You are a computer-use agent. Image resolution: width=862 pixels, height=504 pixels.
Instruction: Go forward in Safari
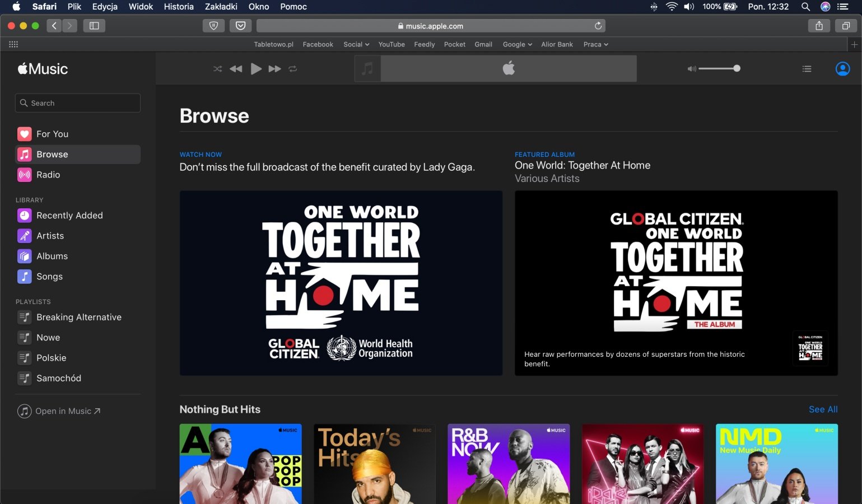click(70, 26)
